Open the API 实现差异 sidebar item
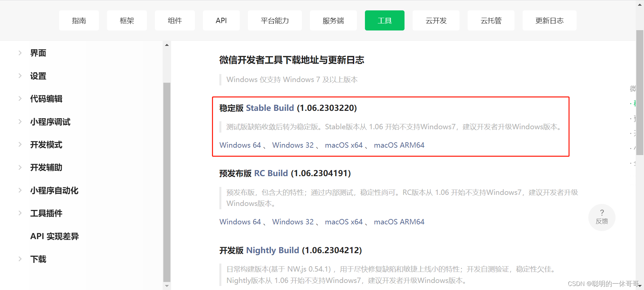The width and height of the screenshot is (644, 290). click(55, 236)
